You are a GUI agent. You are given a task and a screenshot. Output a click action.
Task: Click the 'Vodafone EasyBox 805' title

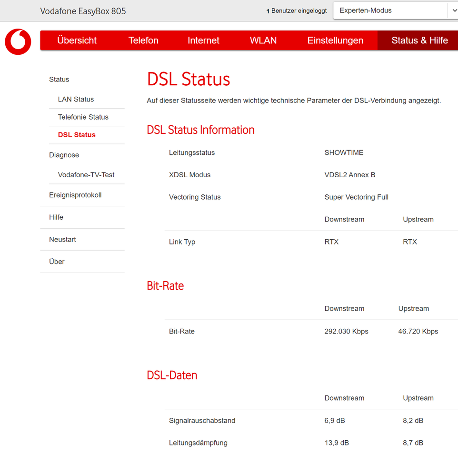[x=83, y=11]
